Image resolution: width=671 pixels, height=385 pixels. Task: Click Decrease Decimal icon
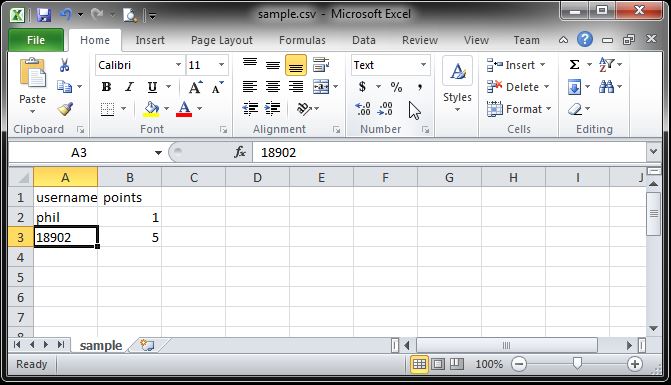click(385, 109)
